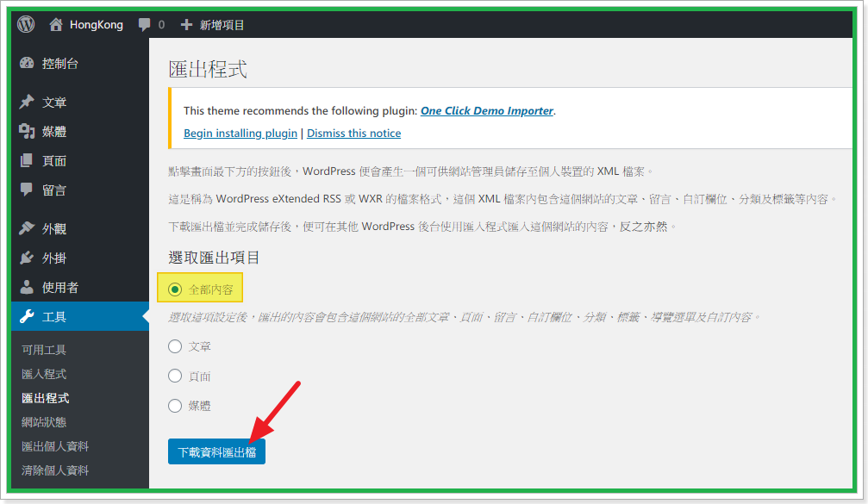This screenshot has width=868, height=504.
Task: Select the 媒體 export radio button
Action: (175, 406)
